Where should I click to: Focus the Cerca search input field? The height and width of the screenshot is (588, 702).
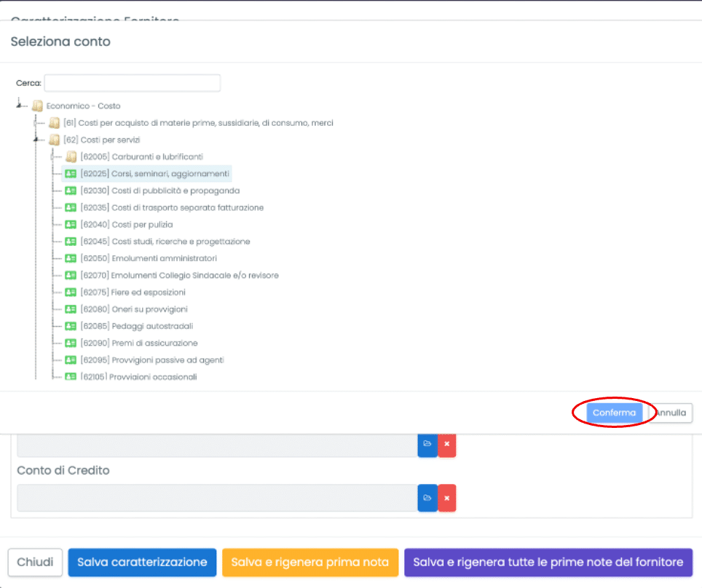132,83
